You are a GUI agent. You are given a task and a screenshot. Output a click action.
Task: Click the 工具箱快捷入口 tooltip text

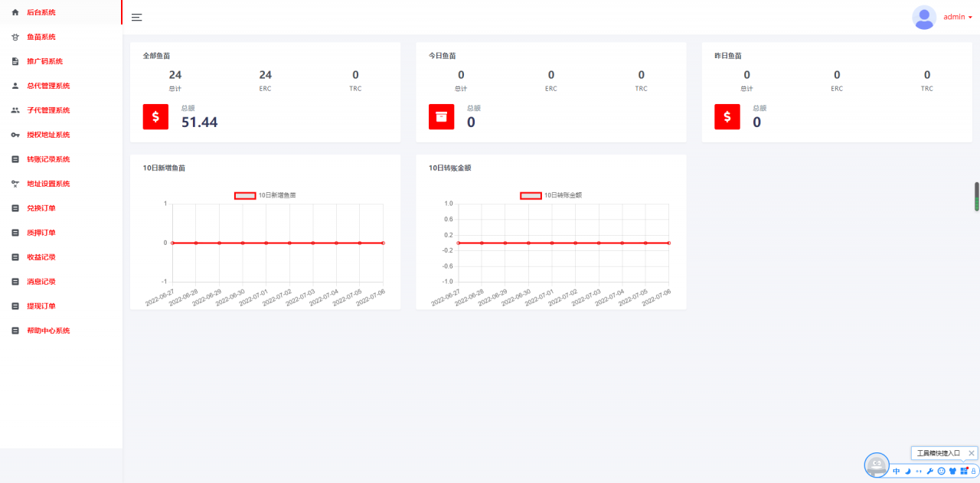pos(939,453)
